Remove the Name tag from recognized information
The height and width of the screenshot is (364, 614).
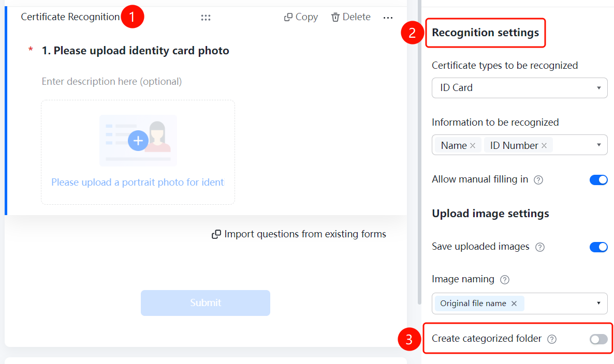[x=473, y=145]
